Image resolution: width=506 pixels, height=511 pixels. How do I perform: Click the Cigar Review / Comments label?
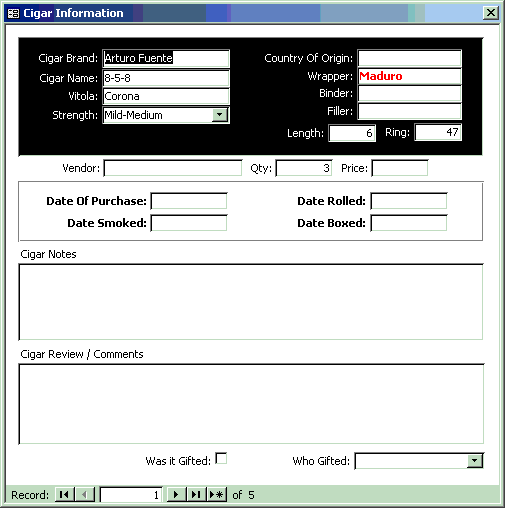pos(82,354)
